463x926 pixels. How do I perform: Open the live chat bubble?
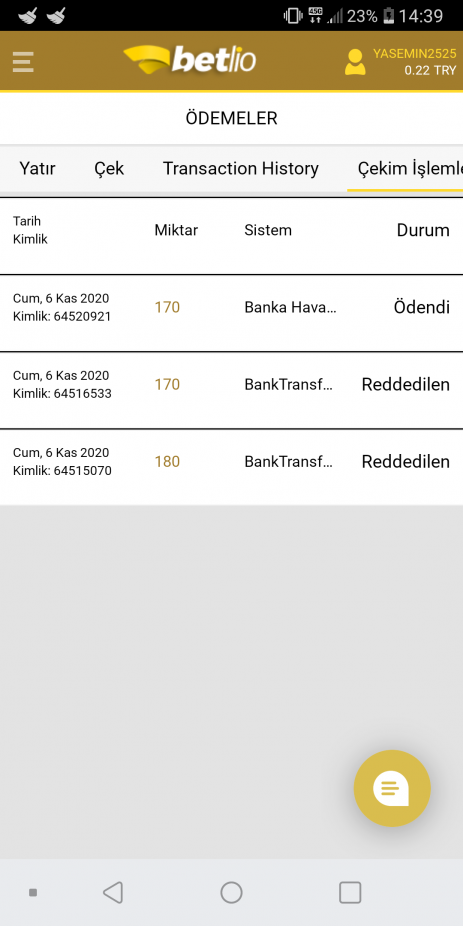[392, 788]
